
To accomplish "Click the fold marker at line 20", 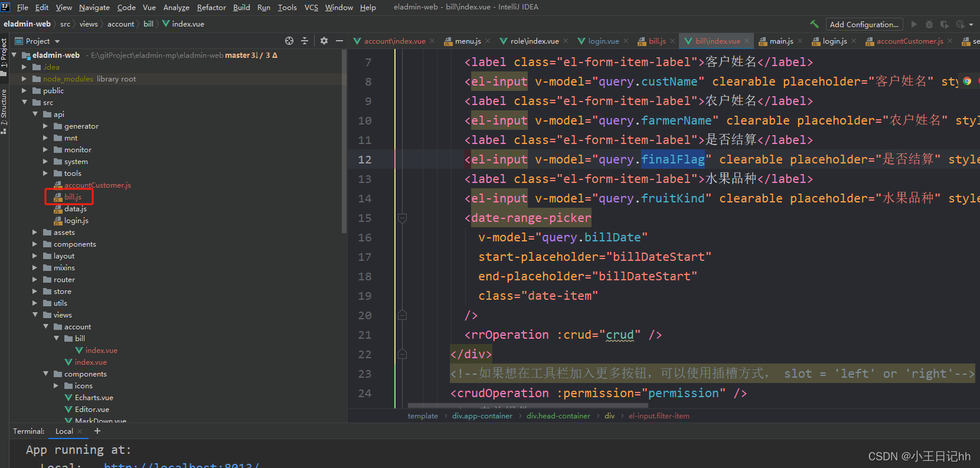I will pos(402,315).
